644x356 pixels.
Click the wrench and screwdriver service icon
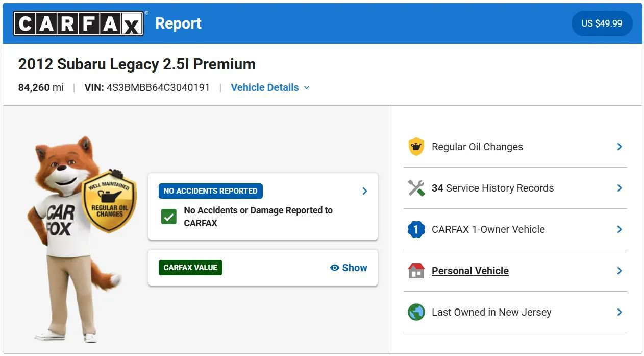click(x=416, y=188)
